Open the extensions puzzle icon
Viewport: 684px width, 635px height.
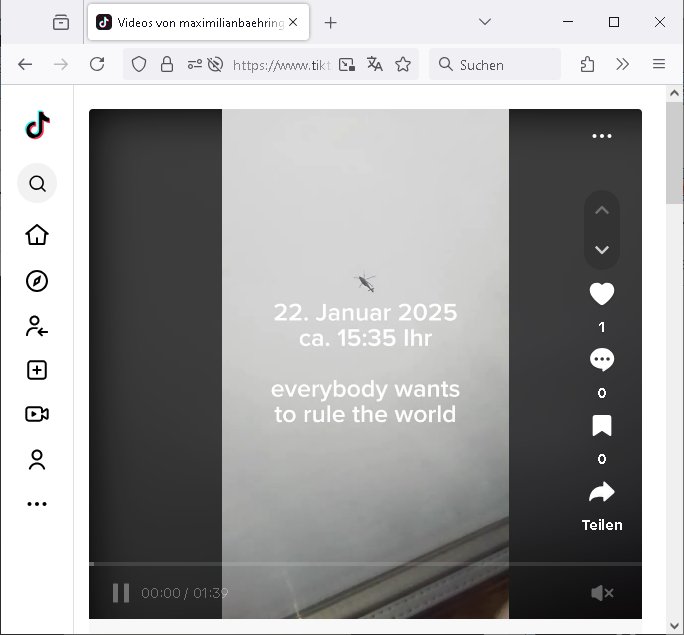tap(588, 65)
